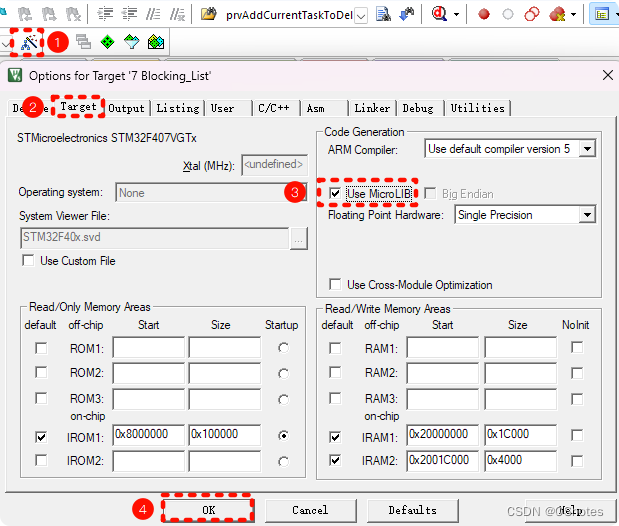619x526 pixels.
Task: Open the search text dropdown in toolbar
Action: [x=360, y=14]
